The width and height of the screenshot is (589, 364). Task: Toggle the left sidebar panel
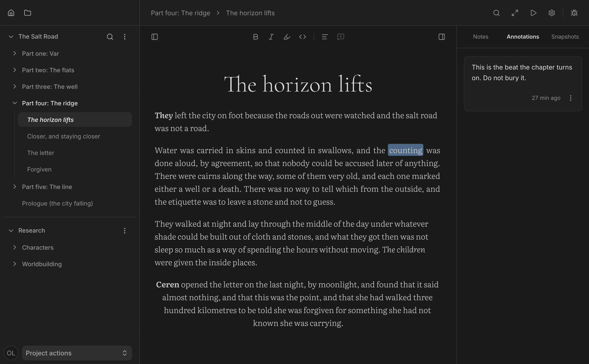click(x=154, y=37)
